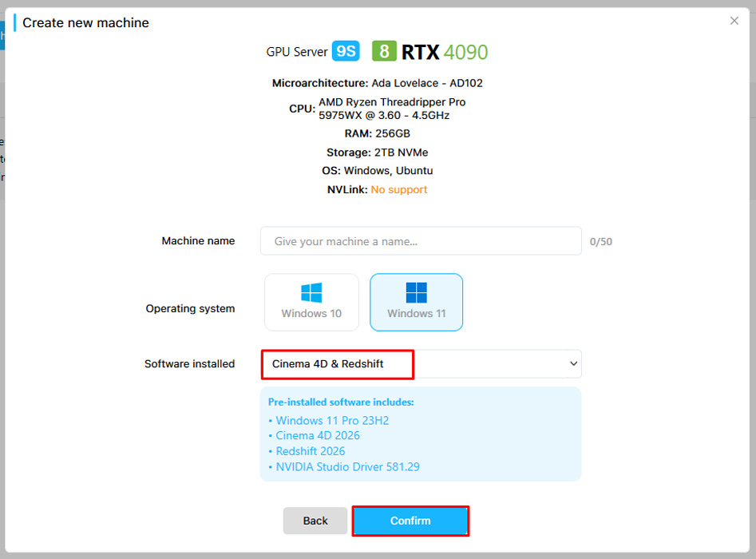
Task: Choose the Windows 10 label option
Action: tap(311, 314)
